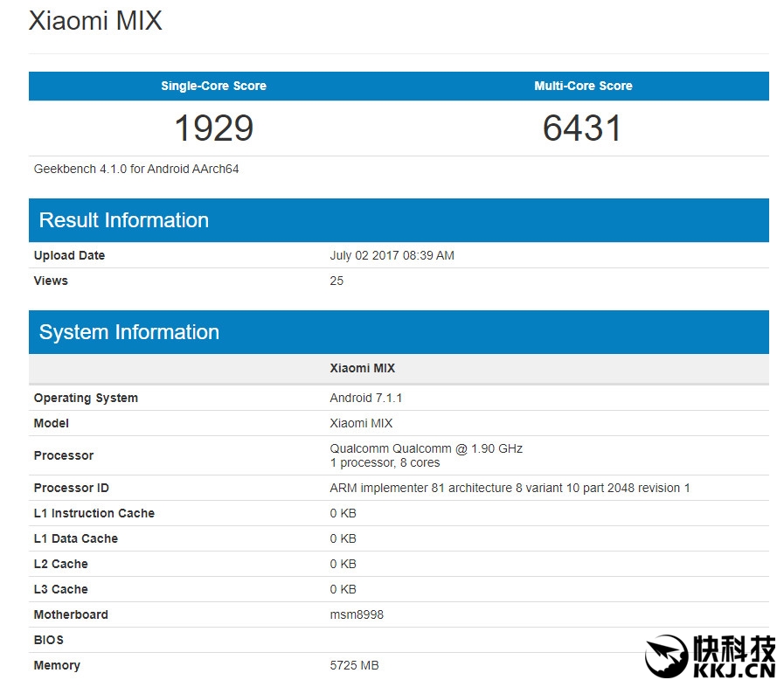Click the Qualcomm @ 1.90 GHz processor value
The height and width of the screenshot is (687, 784).
pyautogui.click(x=426, y=448)
